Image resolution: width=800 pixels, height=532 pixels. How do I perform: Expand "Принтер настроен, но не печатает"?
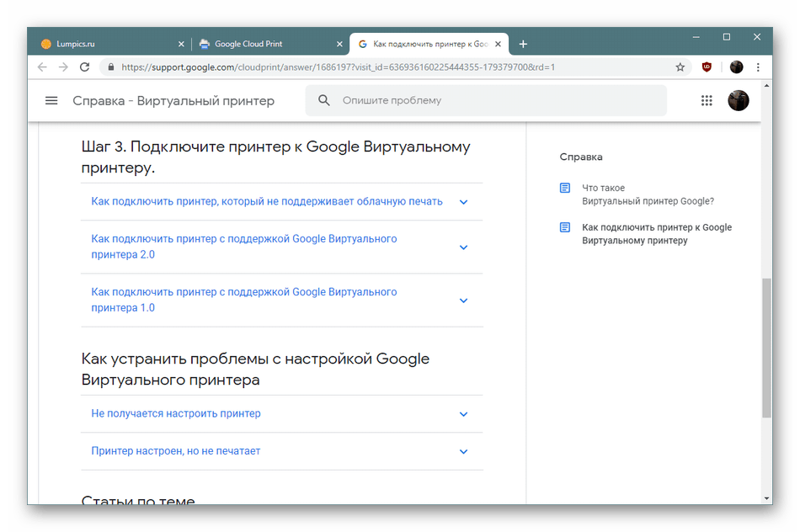click(x=463, y=451)
